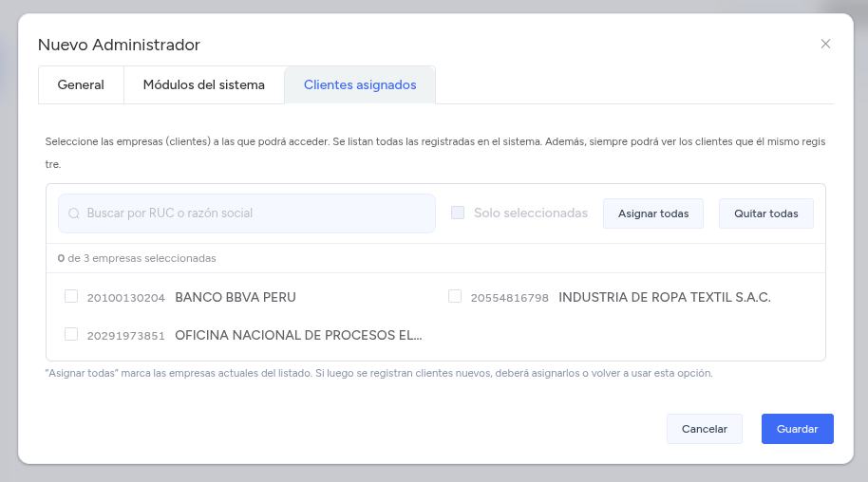Check the OFICINA NACIONAL DE PROCESOS checkbox
Screen dimensions: 868x482
click(x=71, y=334)
